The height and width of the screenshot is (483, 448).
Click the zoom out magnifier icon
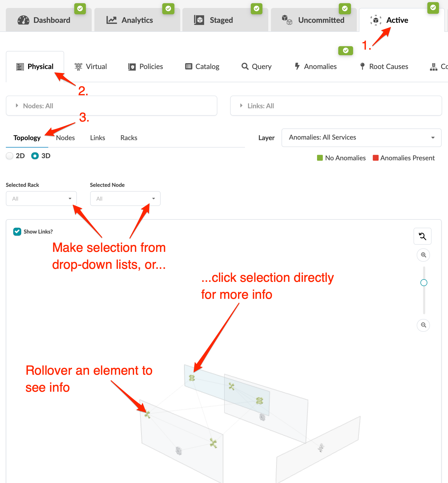[x=423, y=325]
